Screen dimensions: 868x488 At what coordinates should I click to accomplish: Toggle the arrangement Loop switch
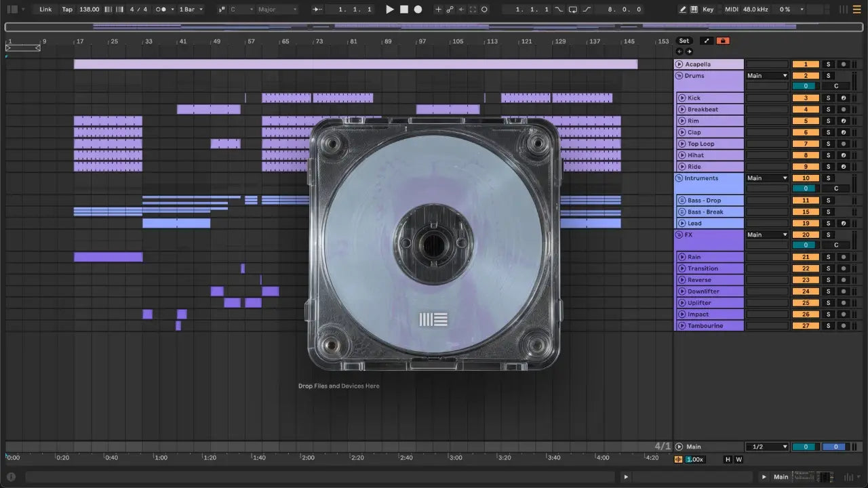pyautogui.click(x=573, y=9)
